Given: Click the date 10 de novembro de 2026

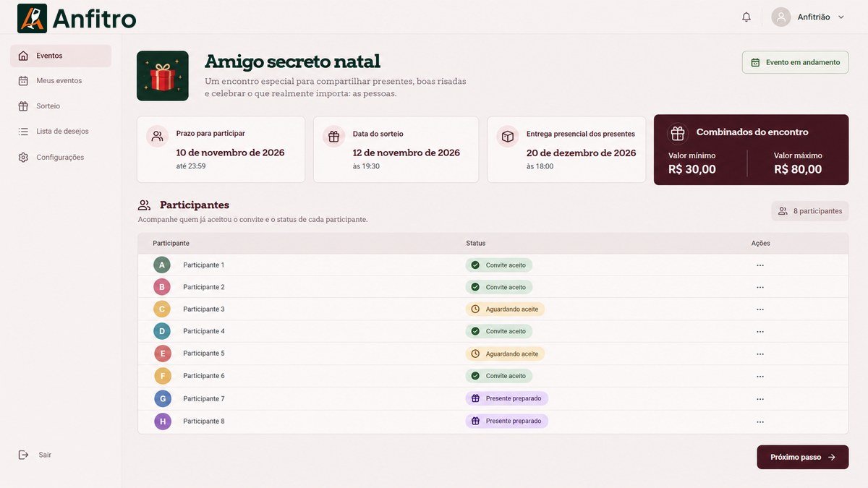Looking at the screenshot, I should tap(231, 153).
